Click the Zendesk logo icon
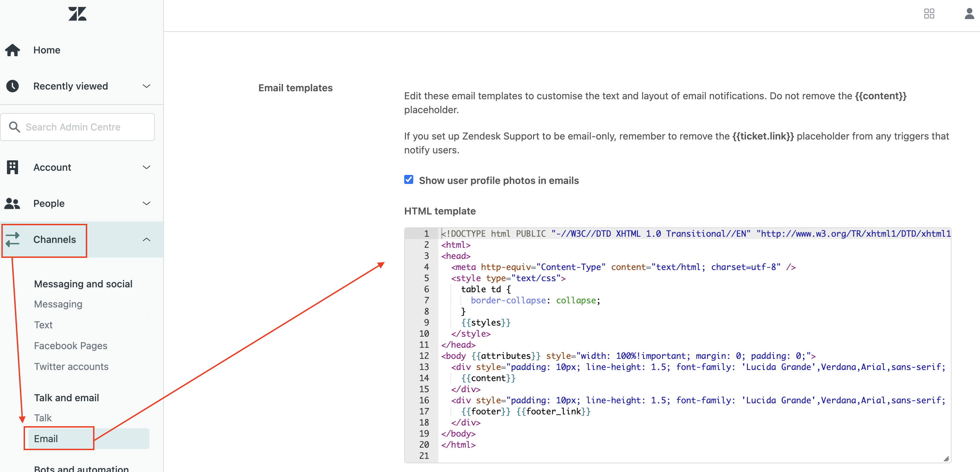 click(77, 14)
